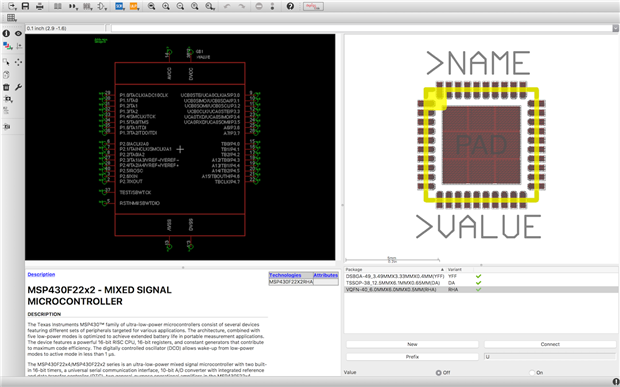Open the layer colors dropdown tool
Screen dimensions: 620x387
click(7, 47)
